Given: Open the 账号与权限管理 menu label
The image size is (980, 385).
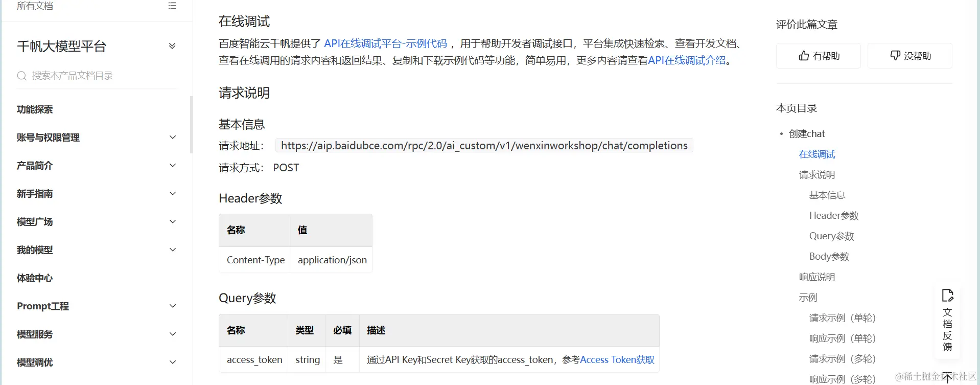Looking at the screenshot, I should coord(48,138).
